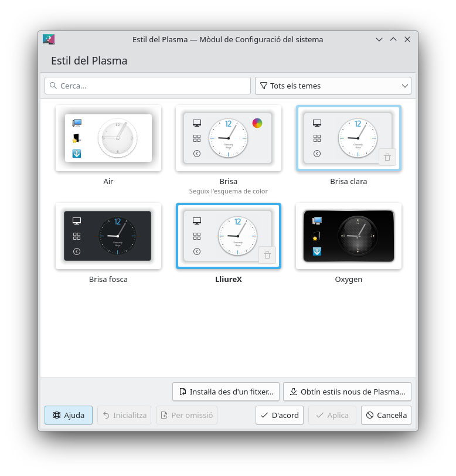Click the clock preview in the Oxygen theme
The width and height of the screenshot is (456, 476).
pos(358,236)
